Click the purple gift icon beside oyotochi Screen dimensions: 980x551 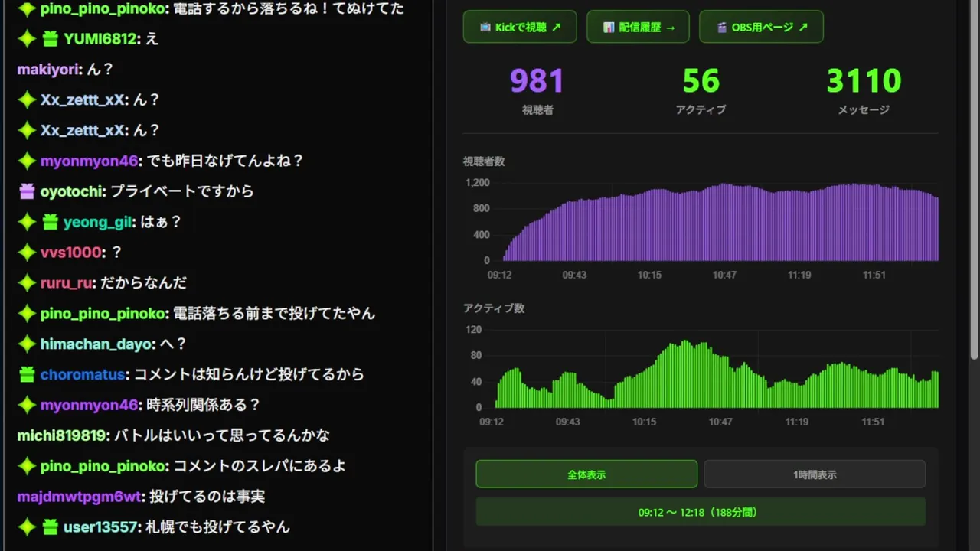click(27, 191)
